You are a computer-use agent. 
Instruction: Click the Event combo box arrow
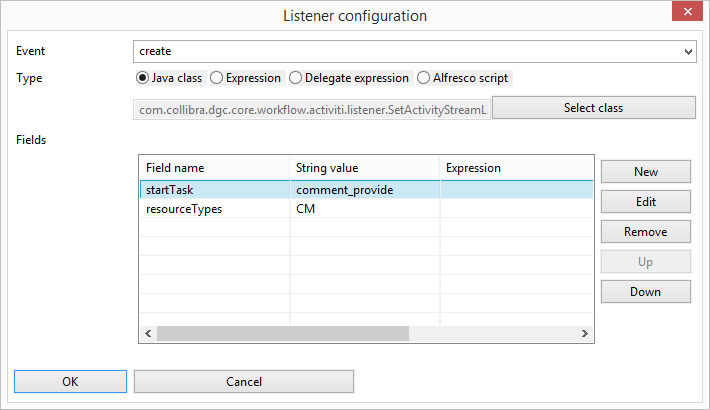click(x=688, y=52)
